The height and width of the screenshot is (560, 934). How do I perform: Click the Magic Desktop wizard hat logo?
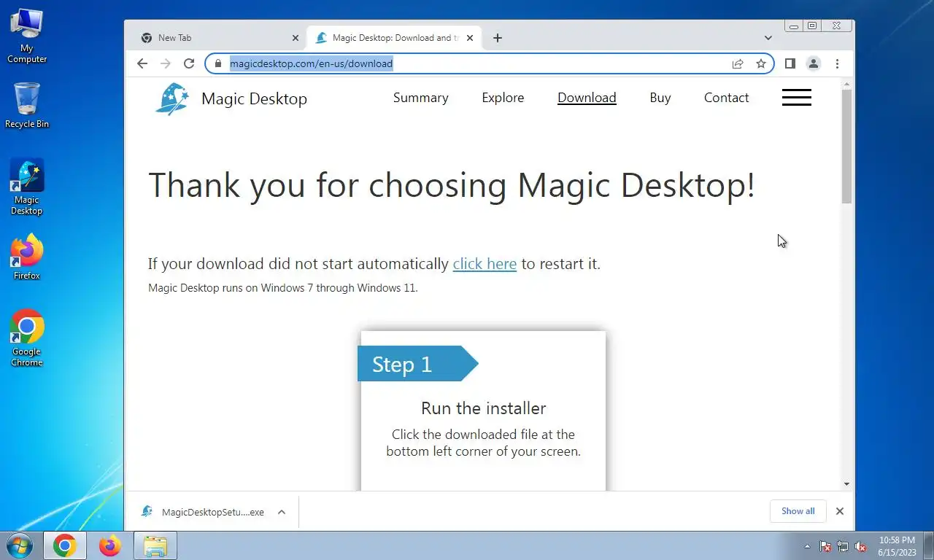[x=172, y=98]
